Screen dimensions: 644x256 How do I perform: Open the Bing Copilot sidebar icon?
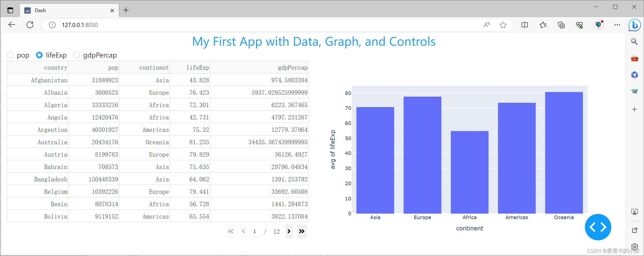coord(635,25)
